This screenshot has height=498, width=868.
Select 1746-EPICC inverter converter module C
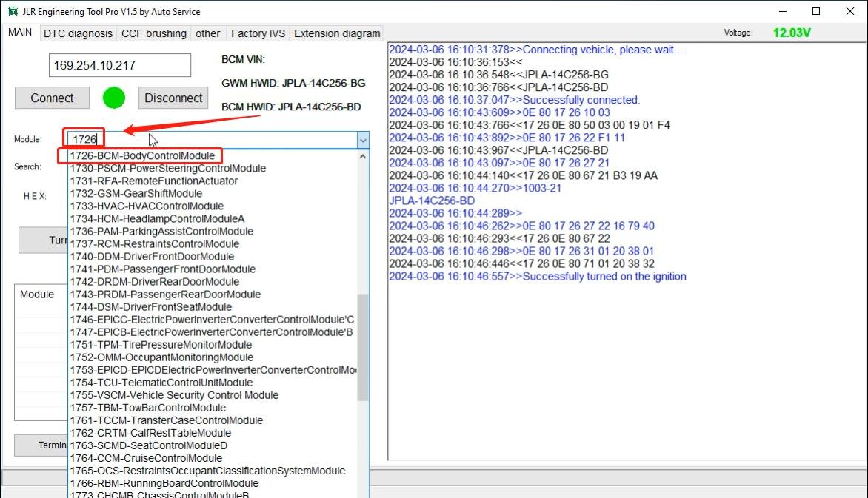[x=213, y=319]
